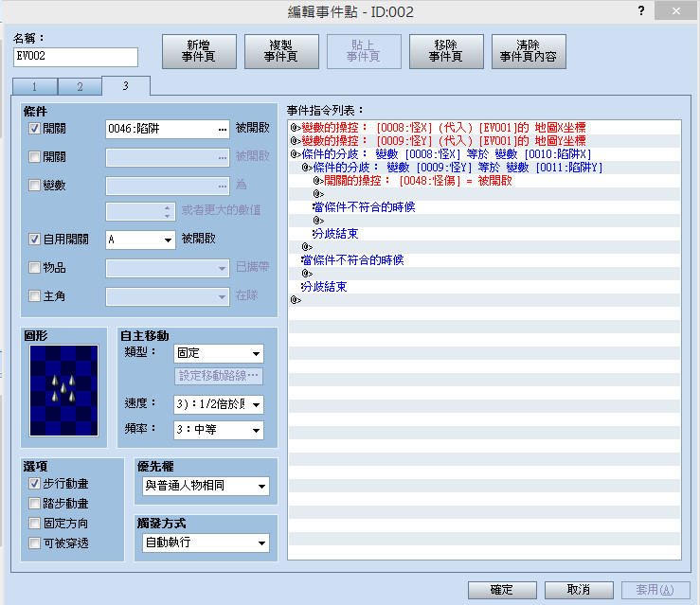Select the 怪Y variable control command line

pos(484,141)
